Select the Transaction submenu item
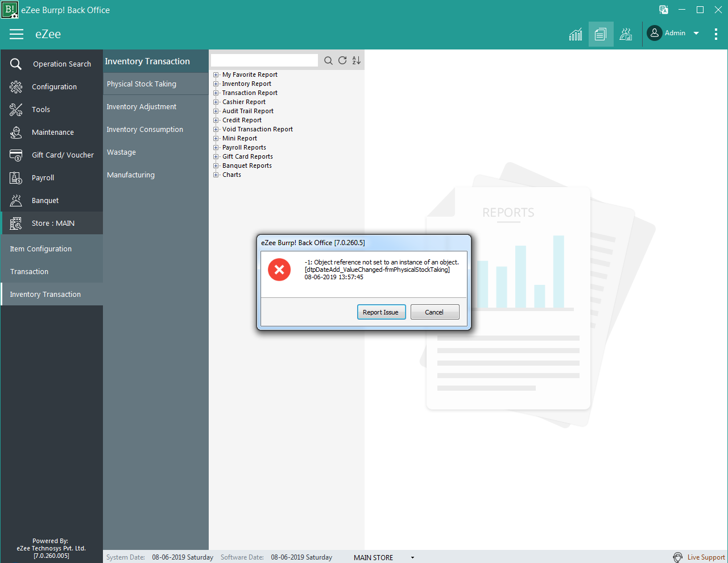Viewport: 728px width, 563px height. [x=52, y=271]
